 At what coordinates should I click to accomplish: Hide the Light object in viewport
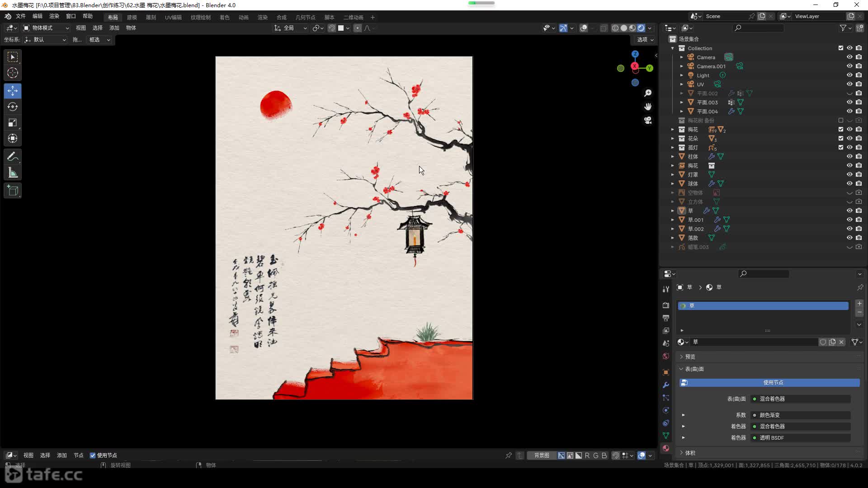click(849, 75)
